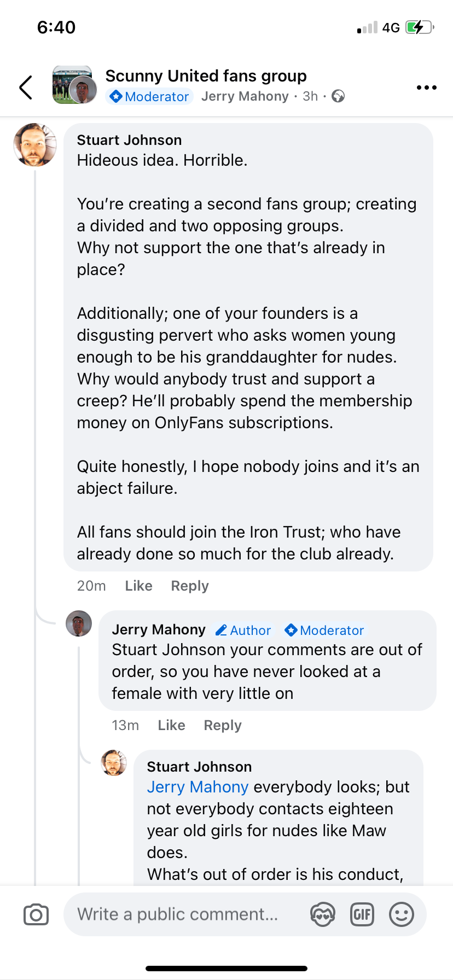Like Stuart Johnson's 20m comment
The image size is (453, 980).
(x=138, y=586)
